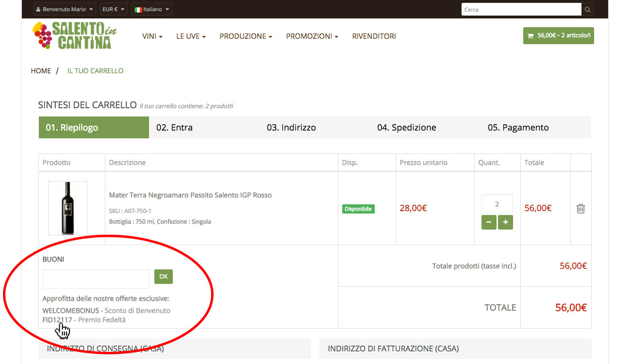
Task: Click the wine bottle product thumbnail
Action: pos(67,208)
